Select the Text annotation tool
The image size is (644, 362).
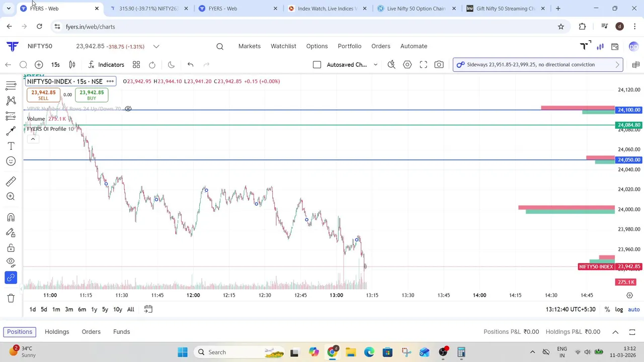coord(11,146)
